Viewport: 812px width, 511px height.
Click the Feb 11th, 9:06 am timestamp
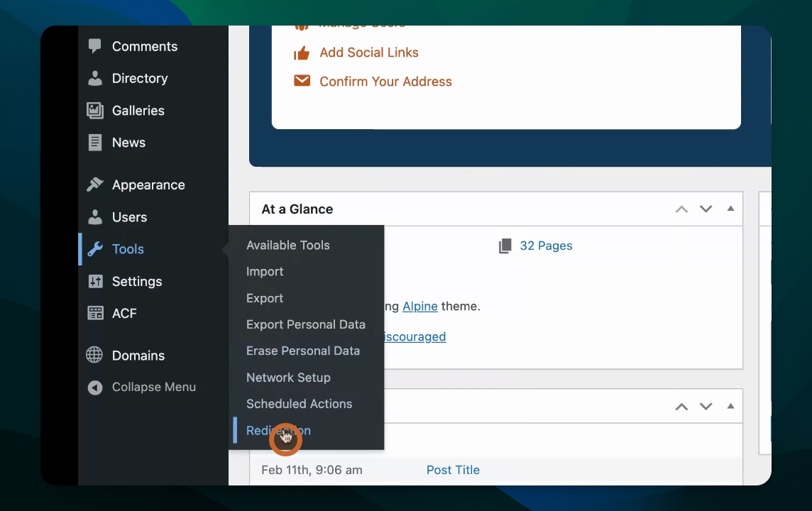pyautogui.click(x=312, y=470)
